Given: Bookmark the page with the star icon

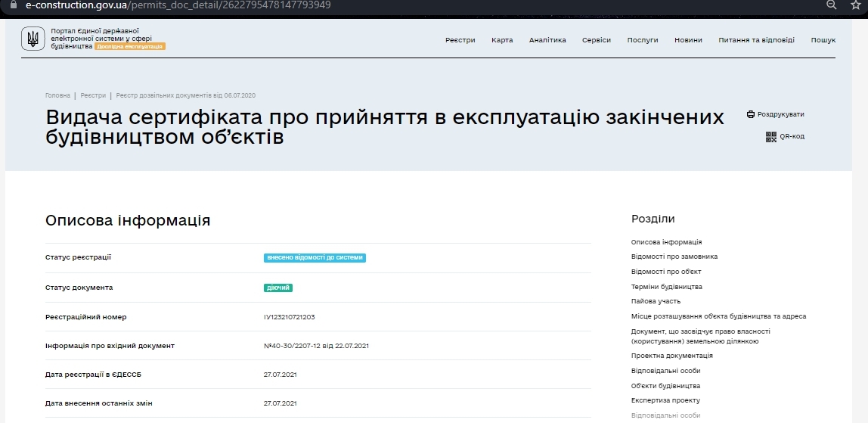Looking at the screenshot, I should (855, 5).
